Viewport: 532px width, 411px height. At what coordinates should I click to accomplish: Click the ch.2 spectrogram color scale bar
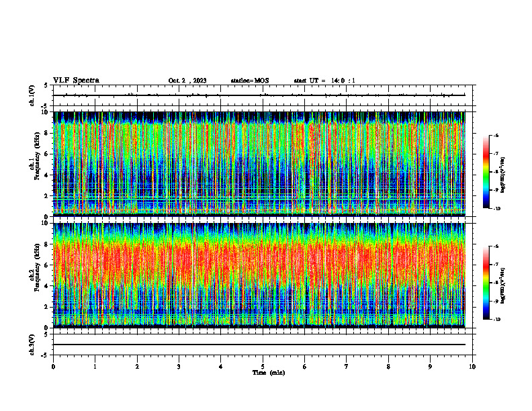(x=486, y=283)
